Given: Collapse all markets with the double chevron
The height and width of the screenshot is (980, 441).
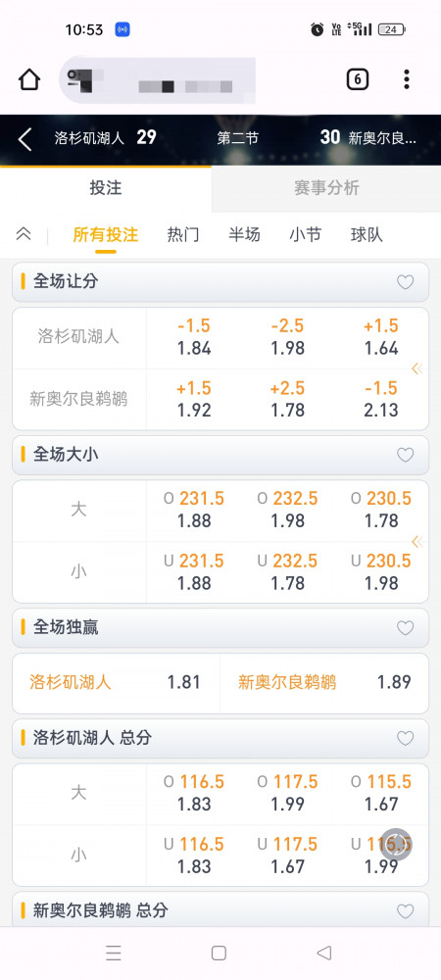Looking at the screenshot, I should pos(24,234).
